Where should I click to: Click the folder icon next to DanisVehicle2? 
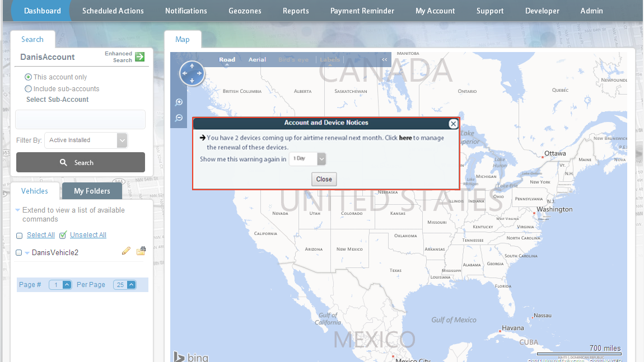pyautogui.click(x=141, y=251)
